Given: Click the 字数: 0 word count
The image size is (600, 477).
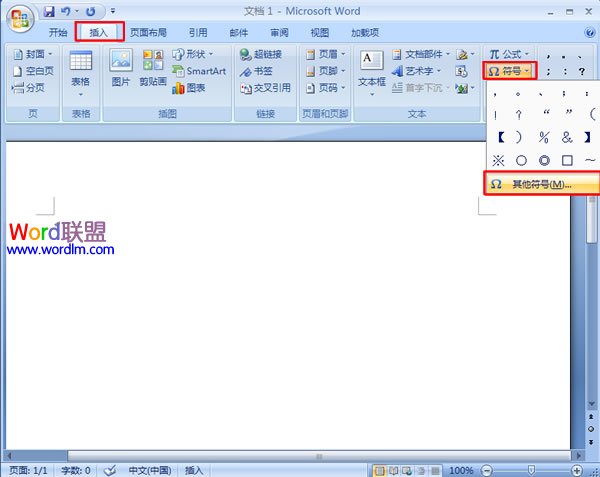Looking at the screenshot, I should 76,470.
